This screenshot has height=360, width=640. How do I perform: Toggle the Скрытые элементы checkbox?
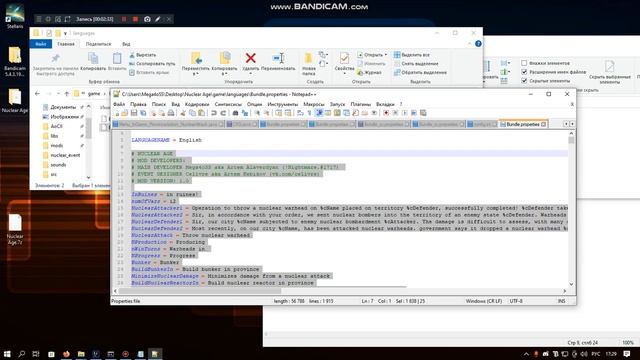click(524, 81)
